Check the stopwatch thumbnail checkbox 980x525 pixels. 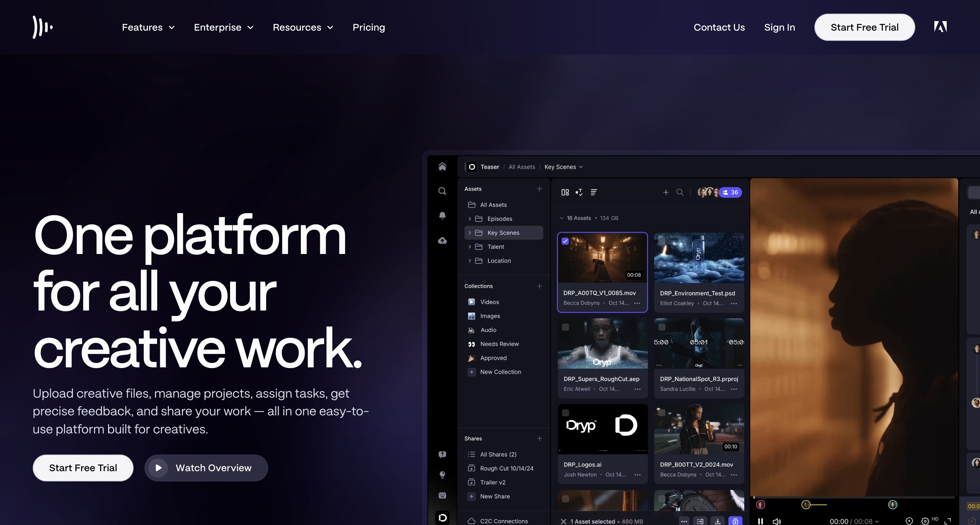tap(662, 499)
